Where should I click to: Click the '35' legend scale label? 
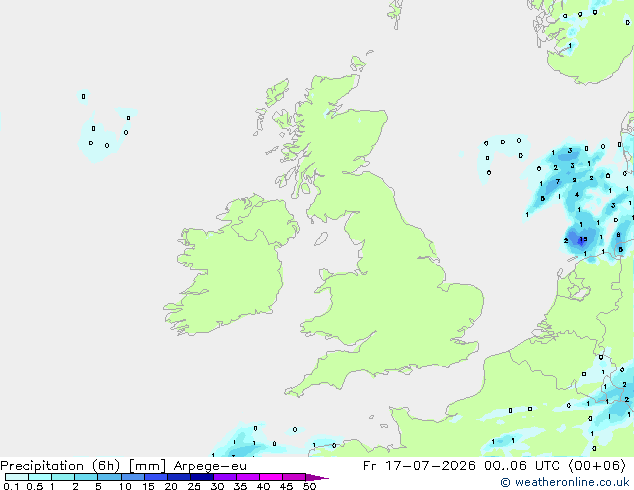[x=240, y=486]
